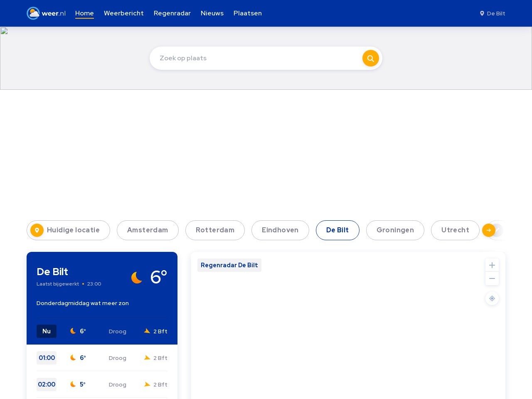
Task: Click the Laatst bijgewerkt 23:00 text
Action: (x=69, y=284)
